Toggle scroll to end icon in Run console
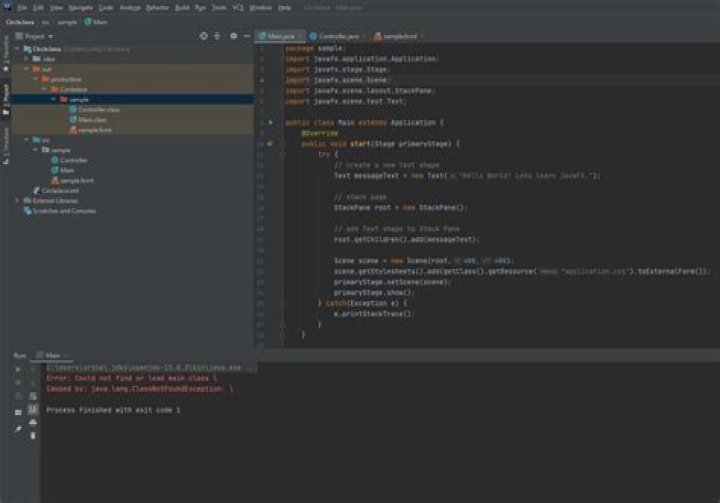 click(x=33, y=409)
